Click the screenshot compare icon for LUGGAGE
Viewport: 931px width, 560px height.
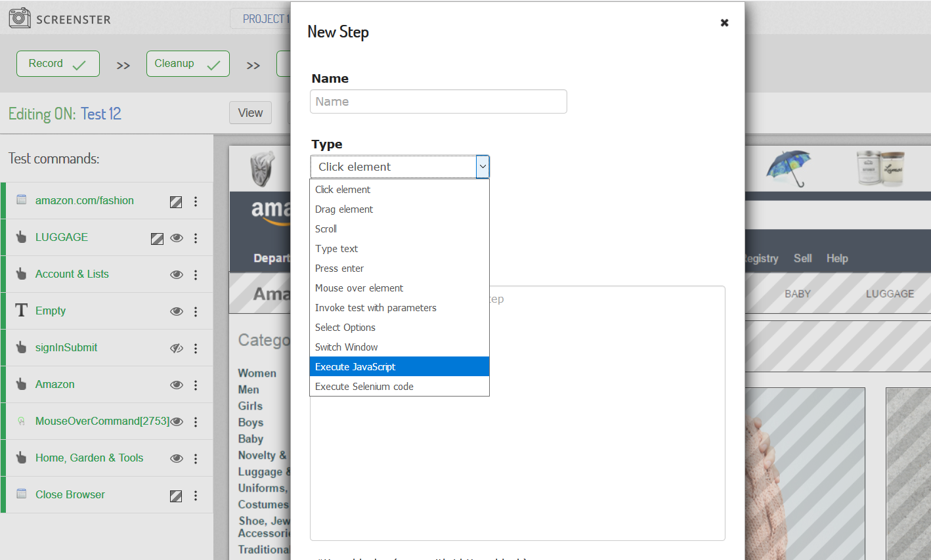[157, 239]
